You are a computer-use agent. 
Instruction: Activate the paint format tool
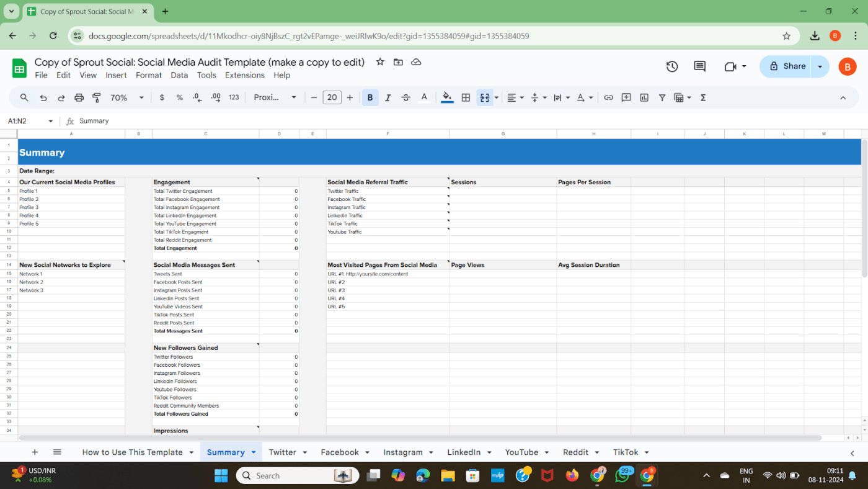click(97, 97)
